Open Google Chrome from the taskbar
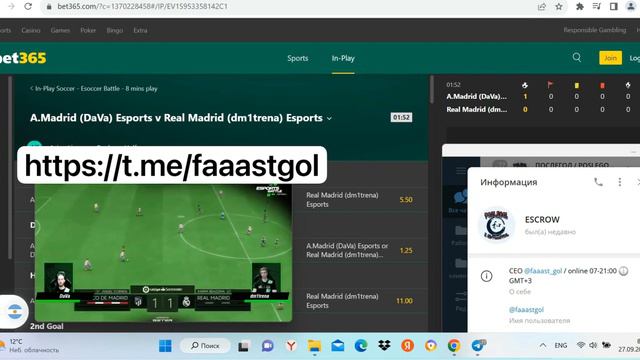Viewport: 640px width, 360px height. coord(454,346)
